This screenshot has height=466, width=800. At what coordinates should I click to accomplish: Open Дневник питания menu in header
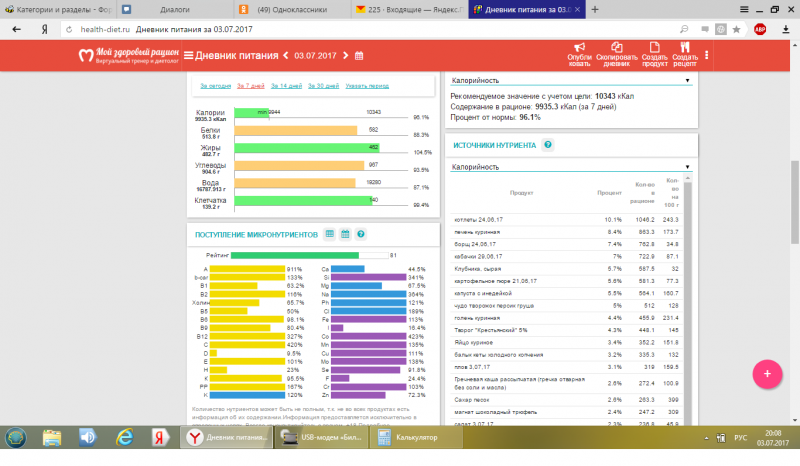(x=232, y=55)
